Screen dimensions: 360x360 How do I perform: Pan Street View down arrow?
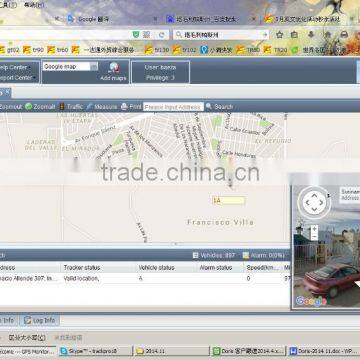point(314,210)
